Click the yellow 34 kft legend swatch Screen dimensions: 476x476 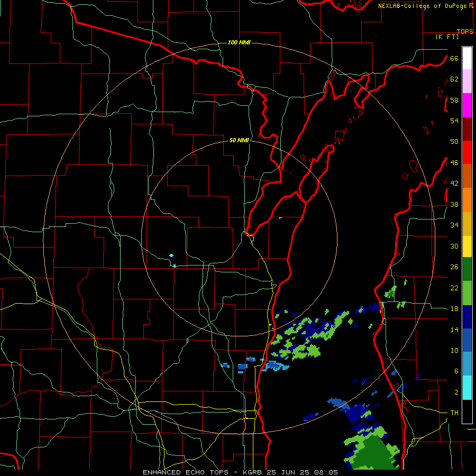point(467,246)
